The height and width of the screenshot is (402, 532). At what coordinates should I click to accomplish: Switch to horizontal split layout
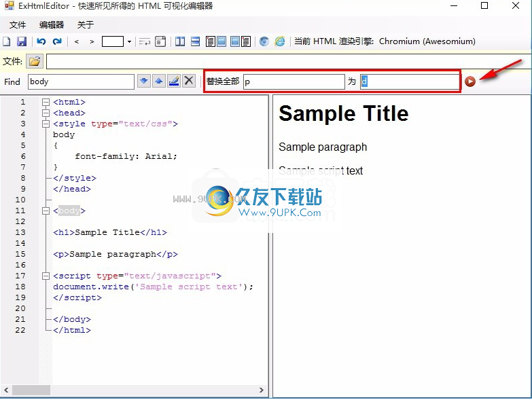196,41
